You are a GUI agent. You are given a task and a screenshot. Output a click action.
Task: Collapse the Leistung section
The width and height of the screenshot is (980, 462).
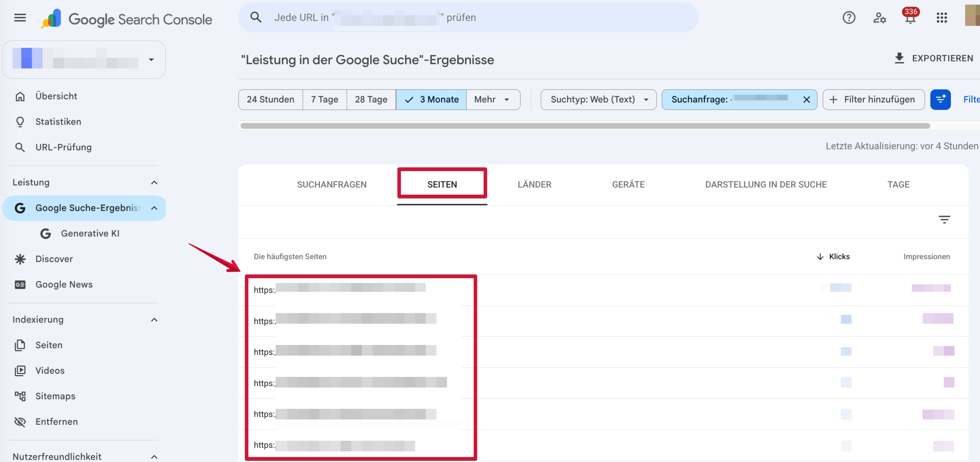coord(154,182)
